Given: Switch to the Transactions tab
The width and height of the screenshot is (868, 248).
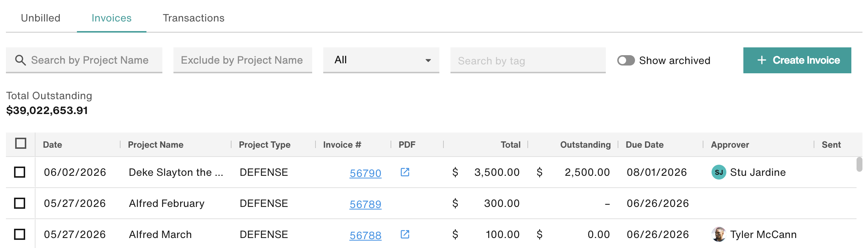Looking at the screenshot, I should pos(193,18).
